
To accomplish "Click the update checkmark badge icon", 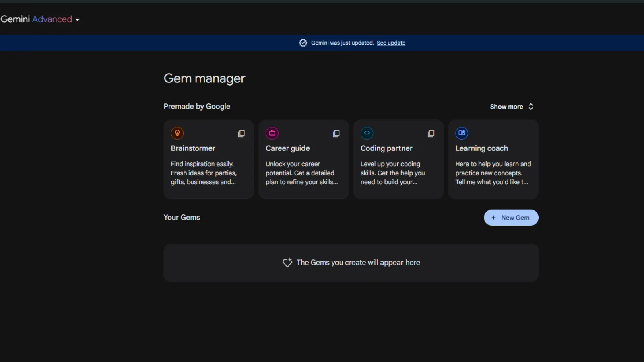I will [x=303, y=43].
